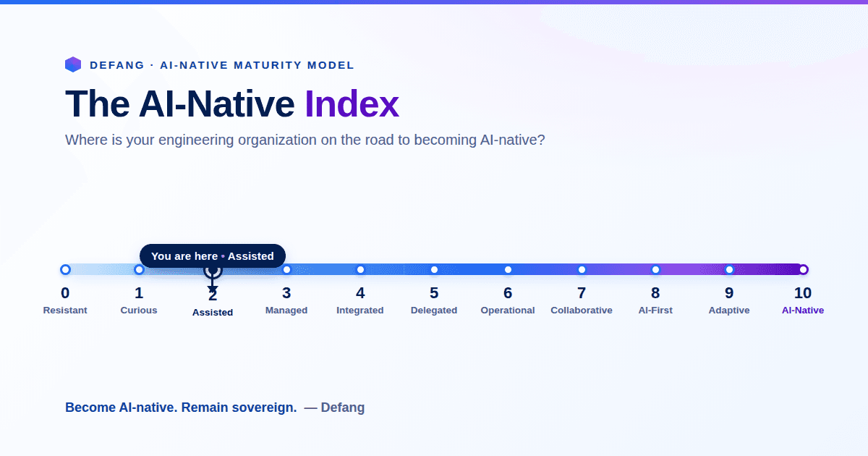Click 'Become AI-native. Remain sovereign.' tagline

[181, 408]
